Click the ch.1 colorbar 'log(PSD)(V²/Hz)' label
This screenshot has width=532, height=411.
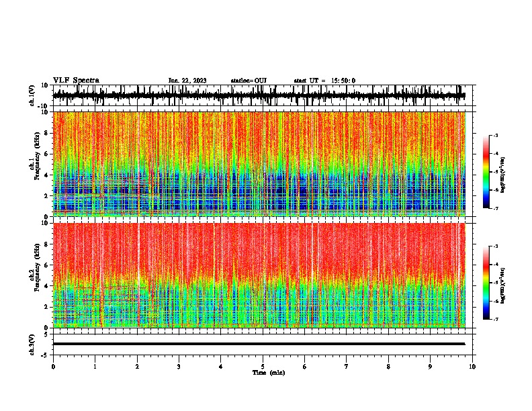[x=503, y=175]
